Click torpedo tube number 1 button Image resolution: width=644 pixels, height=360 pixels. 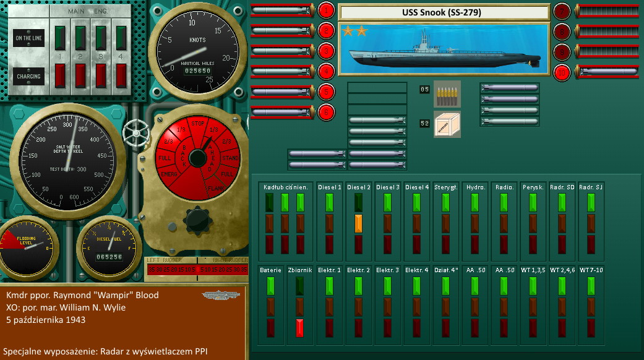(326, 10)
